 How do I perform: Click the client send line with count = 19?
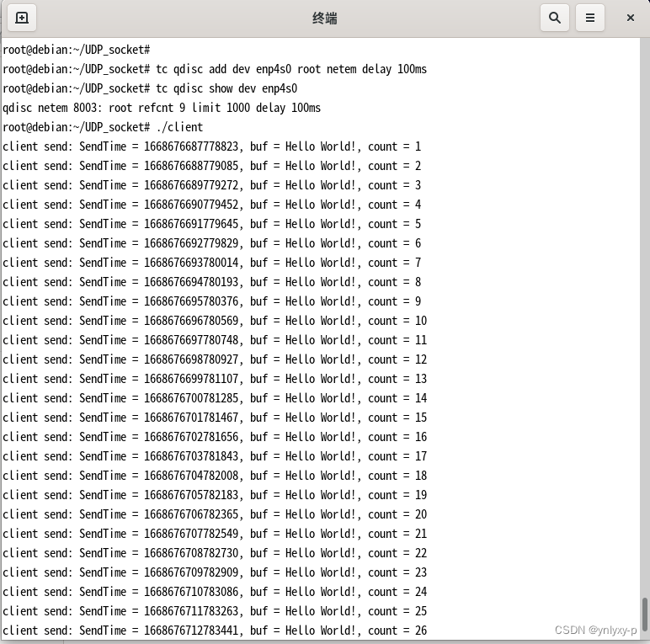coord(215,495)
